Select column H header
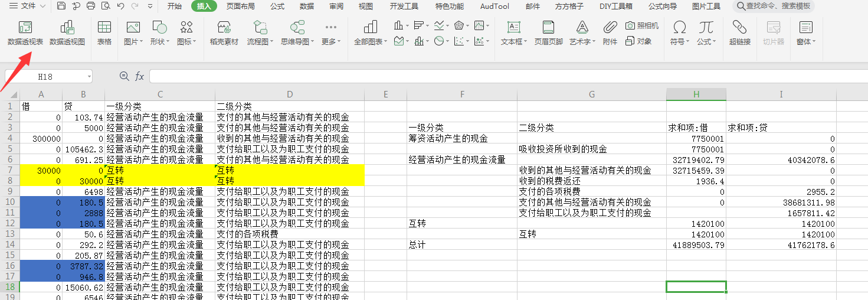Image resolution: width=868 pixels, height=300 pixels. [696, 94]
